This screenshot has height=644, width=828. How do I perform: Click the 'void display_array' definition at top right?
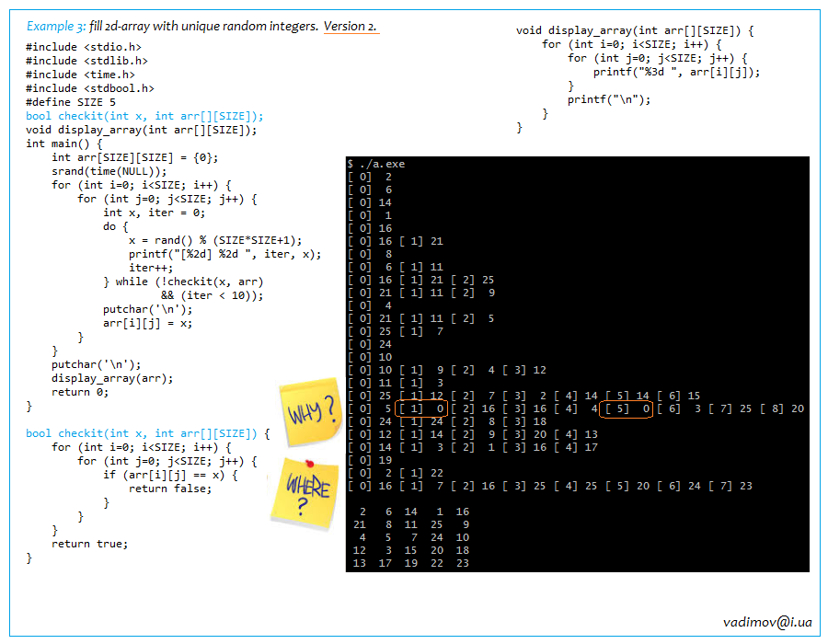tap(635, 30)
